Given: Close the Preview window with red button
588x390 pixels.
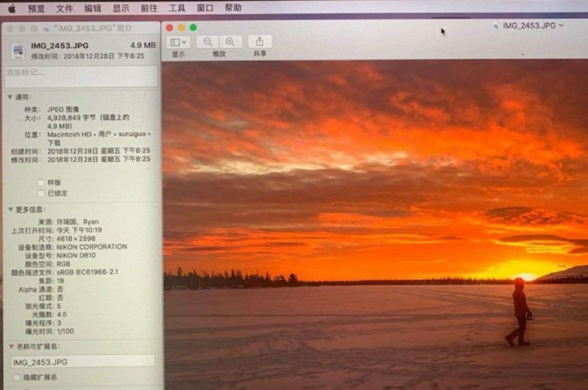Looking at the screenshot, I should pos(170,28).
